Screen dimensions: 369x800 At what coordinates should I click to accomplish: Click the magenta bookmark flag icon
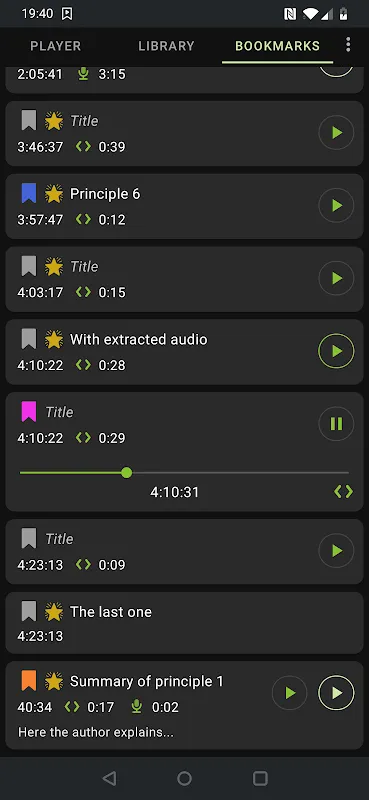coord(29,412)
